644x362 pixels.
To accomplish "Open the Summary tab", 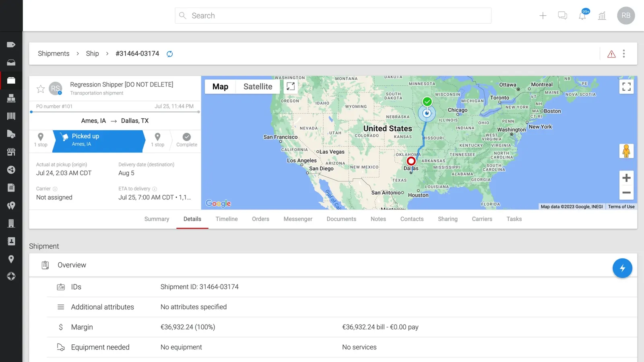I will 157,219.
